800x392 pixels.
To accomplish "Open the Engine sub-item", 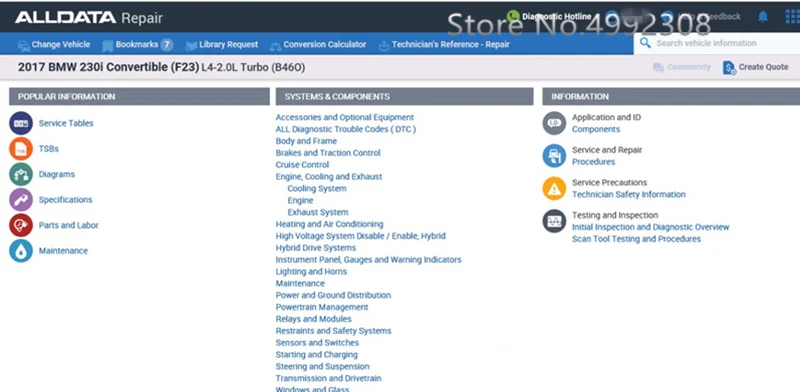I will [300, 200].
